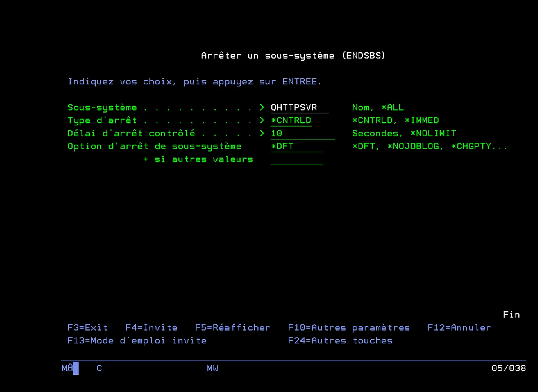Click the '>' marker beside Sous-système

262,108
